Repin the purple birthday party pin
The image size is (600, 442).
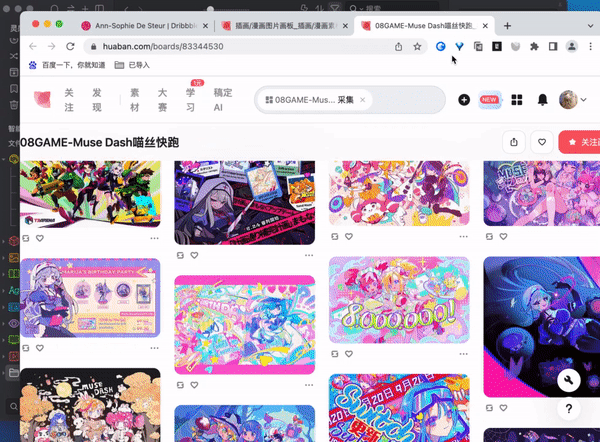click(26, 348)
